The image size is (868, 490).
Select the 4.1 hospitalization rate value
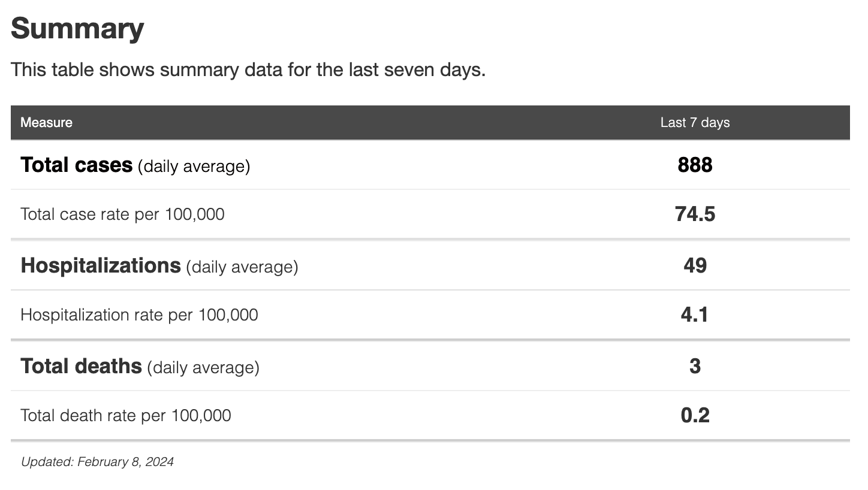point(695,315)
